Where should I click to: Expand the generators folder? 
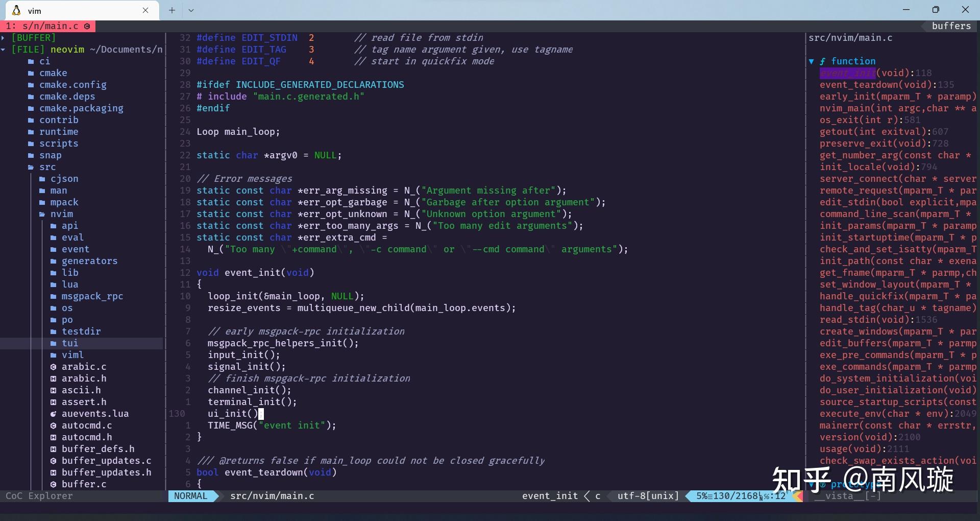click(x=89, y=261)
